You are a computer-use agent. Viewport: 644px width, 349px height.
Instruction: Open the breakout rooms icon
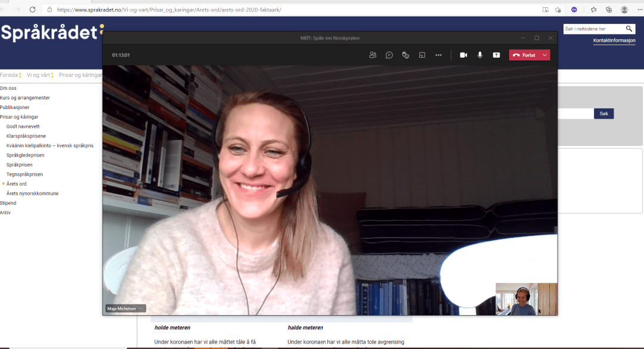422,55
